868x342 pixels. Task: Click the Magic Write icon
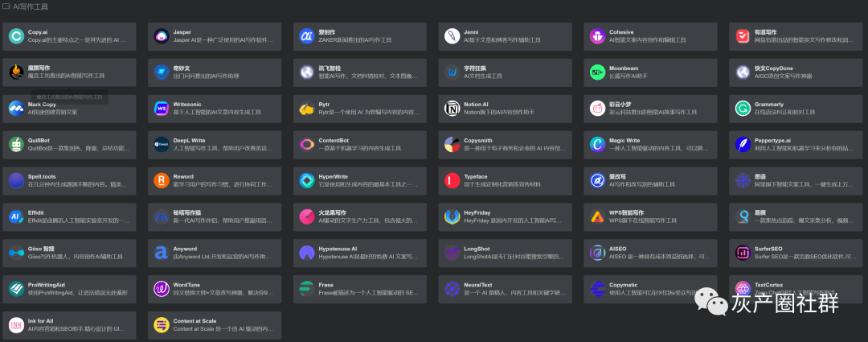pyautogui.click(x=598, y=145)
